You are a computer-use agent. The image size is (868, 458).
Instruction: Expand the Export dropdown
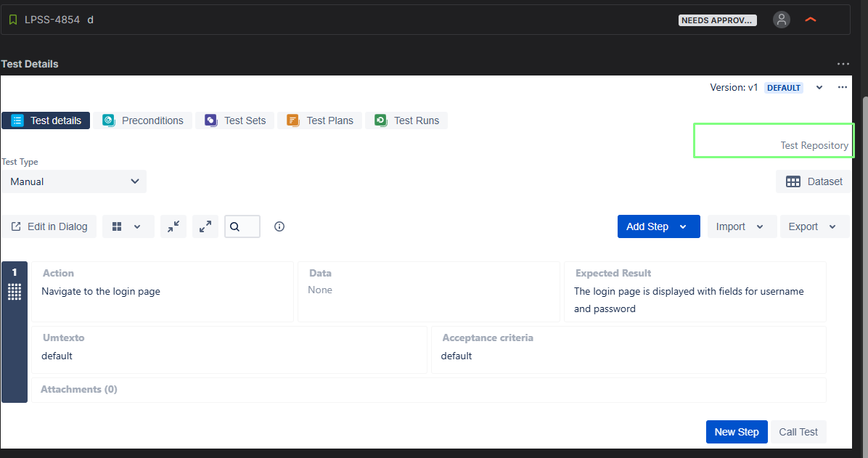[814, 226]
